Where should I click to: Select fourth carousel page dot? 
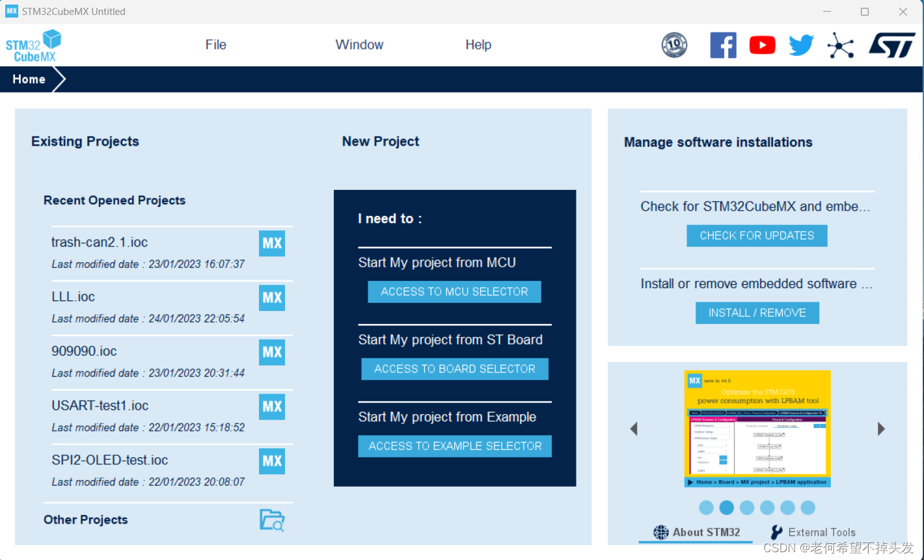point(767,507)
